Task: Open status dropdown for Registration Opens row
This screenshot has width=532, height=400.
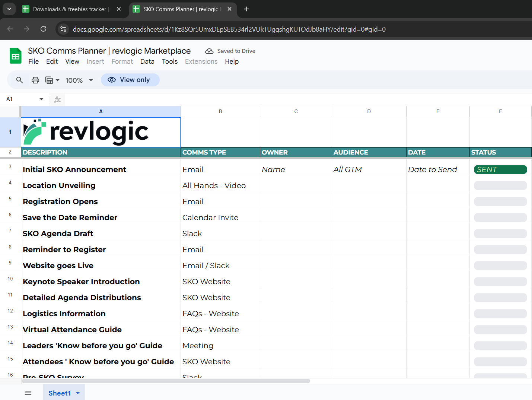Action: tap(500, 201)
